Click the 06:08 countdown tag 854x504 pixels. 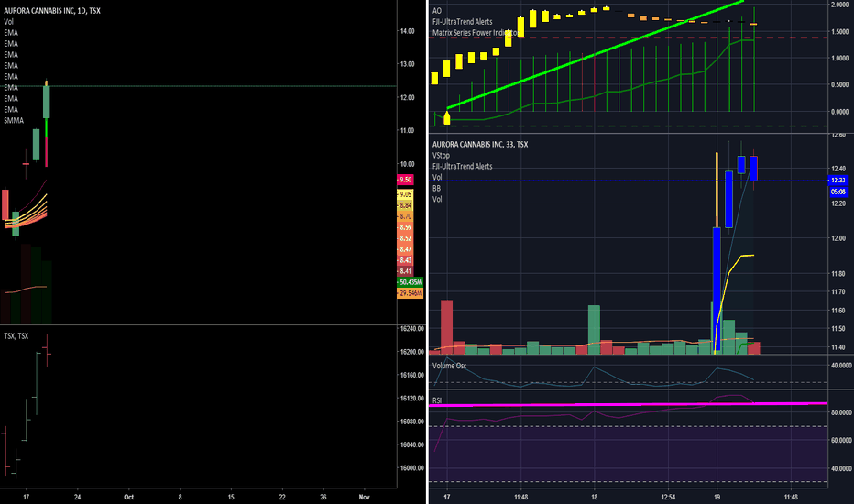click(x=838, y=192)
